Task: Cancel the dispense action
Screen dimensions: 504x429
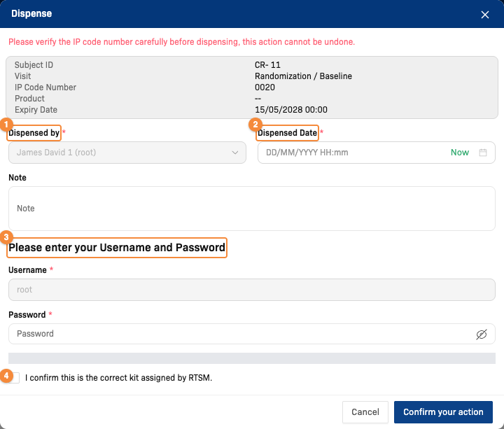Action: [x=365, y=412]
